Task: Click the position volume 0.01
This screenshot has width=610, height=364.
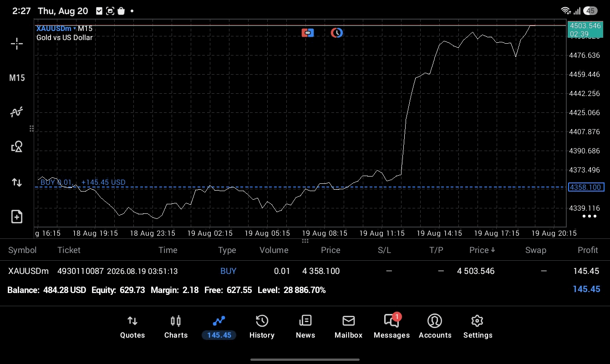Action: click(282, 271)
